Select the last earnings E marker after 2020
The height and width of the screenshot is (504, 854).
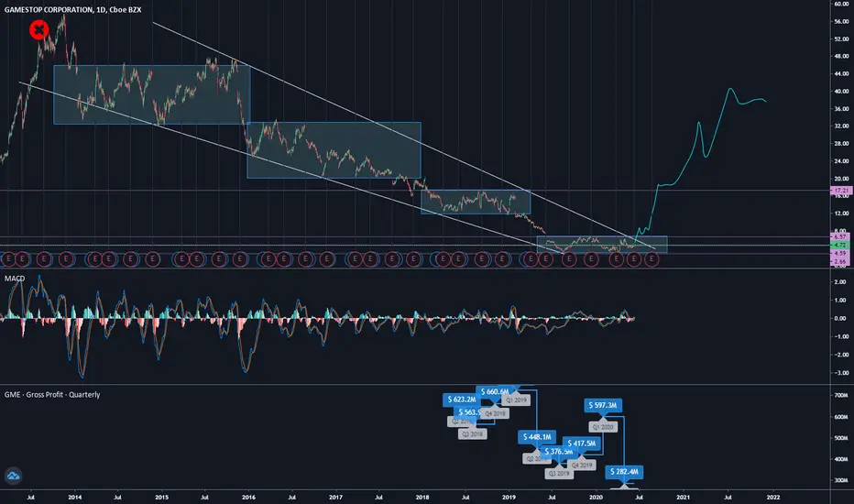coord(651,259)
